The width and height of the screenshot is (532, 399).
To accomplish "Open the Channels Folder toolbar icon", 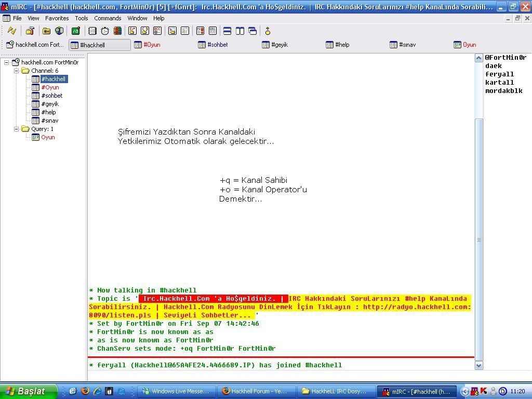I will (x=46, y=31).
